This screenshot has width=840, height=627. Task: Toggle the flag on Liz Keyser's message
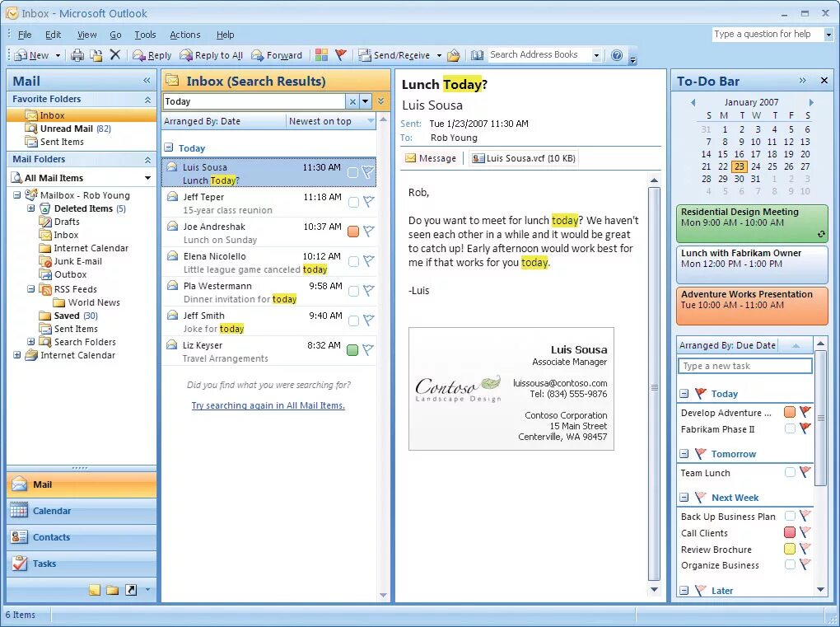368,348
